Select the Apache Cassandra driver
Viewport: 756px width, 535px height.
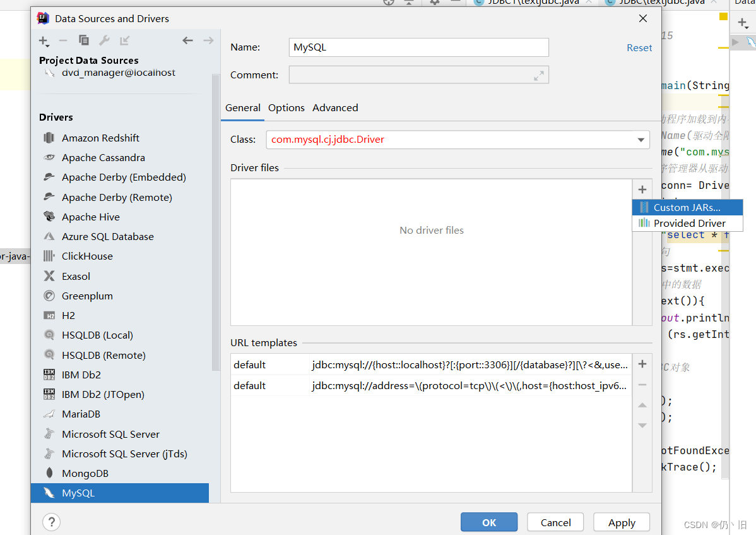[x=119, y=158]
